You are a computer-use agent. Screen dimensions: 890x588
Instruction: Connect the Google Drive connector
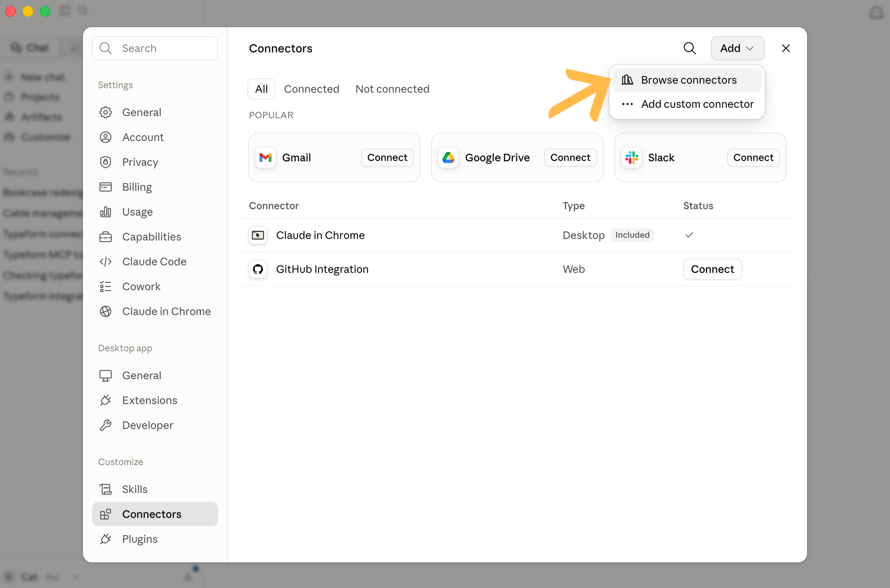(570, 158)
